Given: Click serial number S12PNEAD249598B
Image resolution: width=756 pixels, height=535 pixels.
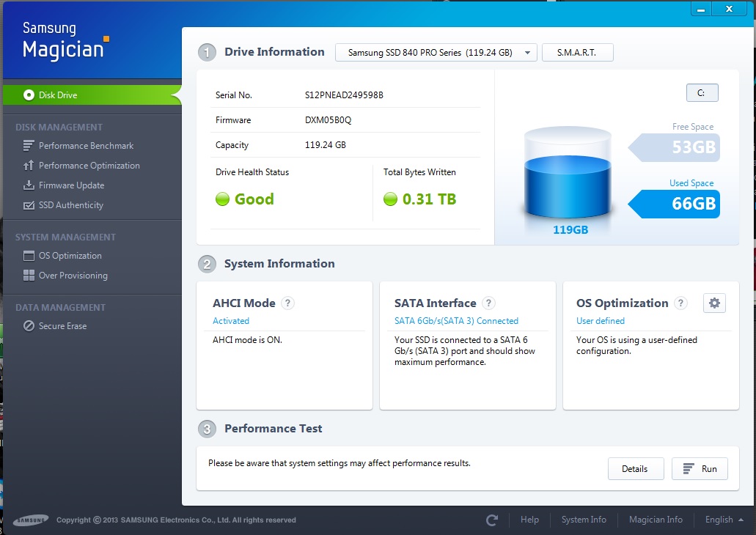Looking at the screenshot, I should (344, 95).
